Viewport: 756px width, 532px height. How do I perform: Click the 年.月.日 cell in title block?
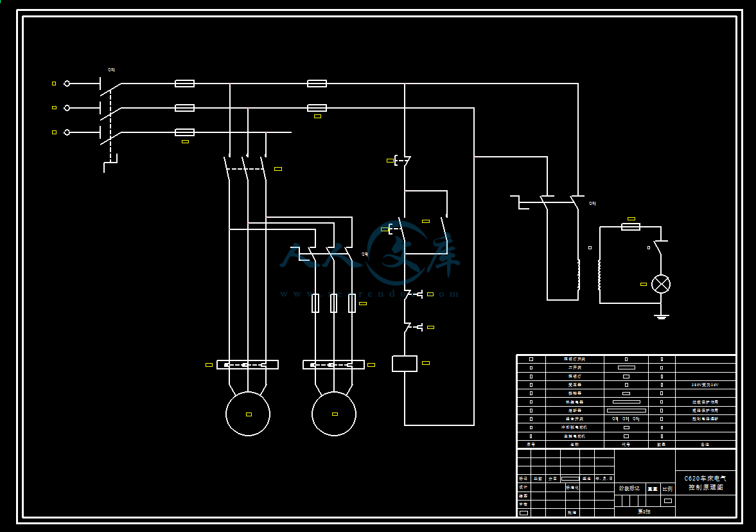click(604, 479)
